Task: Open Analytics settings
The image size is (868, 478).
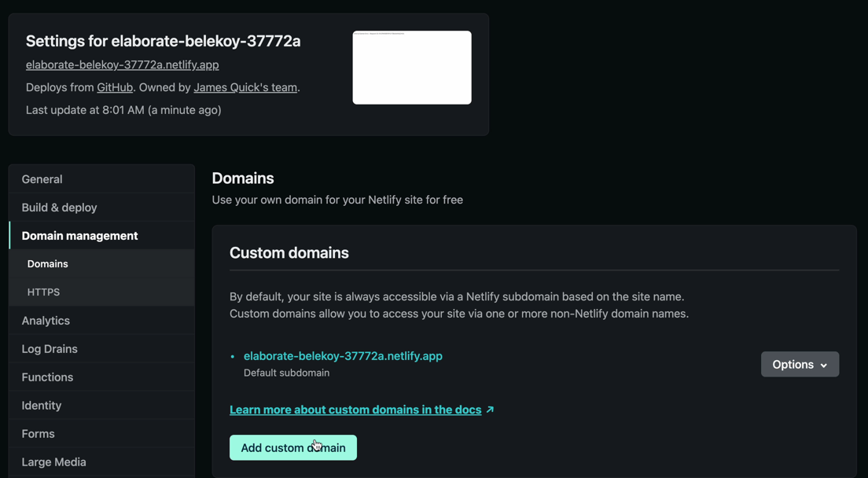Action: [x=102, y=321]
